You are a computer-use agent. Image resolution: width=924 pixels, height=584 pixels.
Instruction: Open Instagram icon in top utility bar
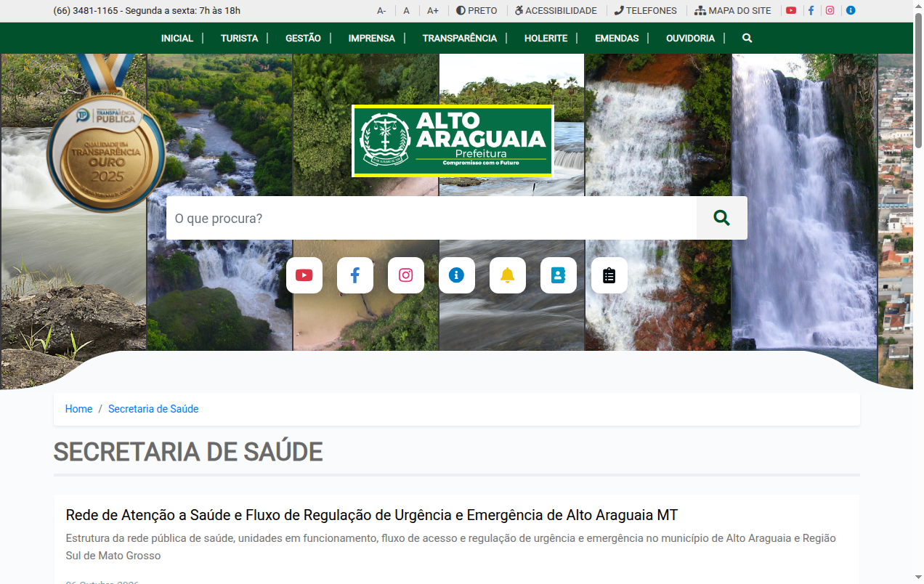pos(830,11)
